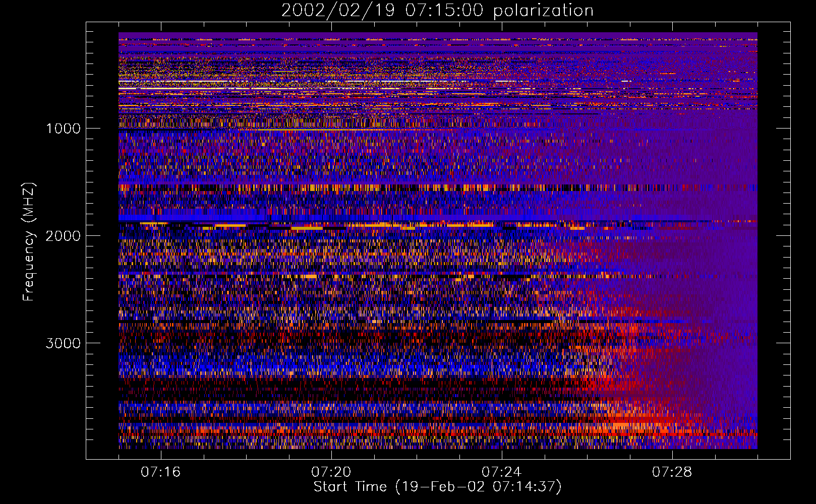The height and width of the screenshot is (504, 816).
Task: Click the 'Start Time (19-Feb-02 07:14:37)' x-axis label
Action: pyautogui.click(x=437, y=487)
